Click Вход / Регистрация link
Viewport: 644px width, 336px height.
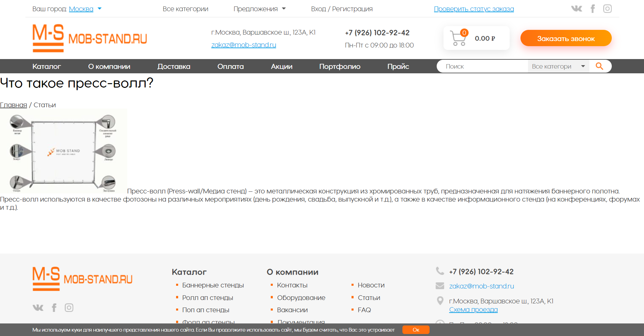[x=342, y=9]
